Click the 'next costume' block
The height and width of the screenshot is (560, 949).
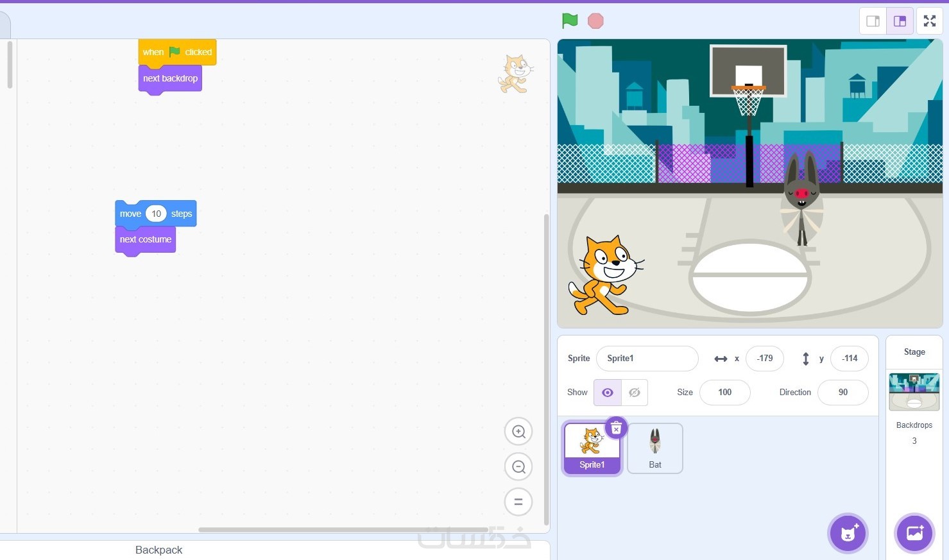146,240
